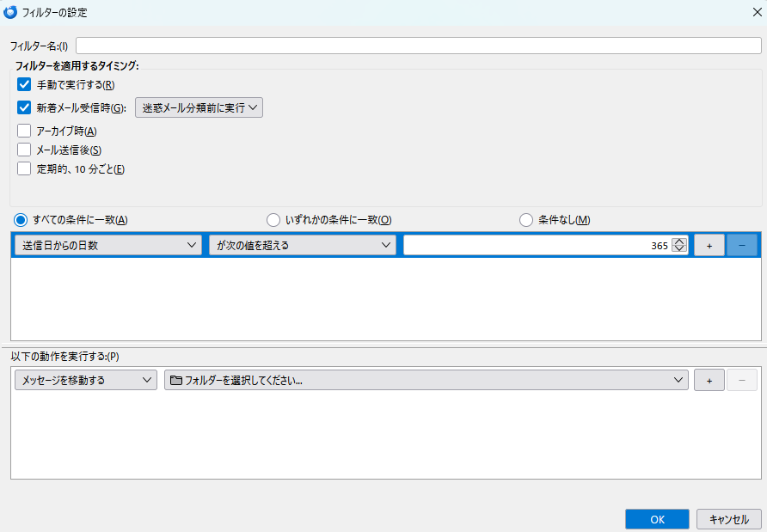Disable the 新着メール受信時 checkbox

click(24, 107)
